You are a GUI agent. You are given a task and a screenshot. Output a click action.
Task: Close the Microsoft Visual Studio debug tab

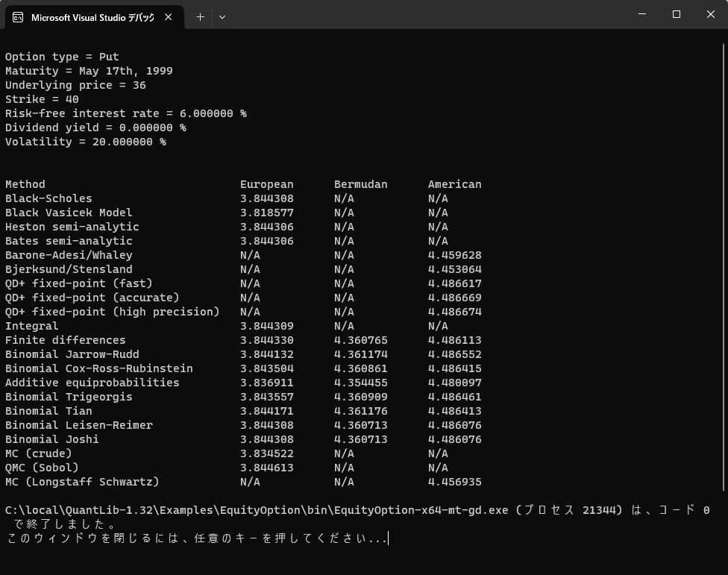(x=169, y=17)
